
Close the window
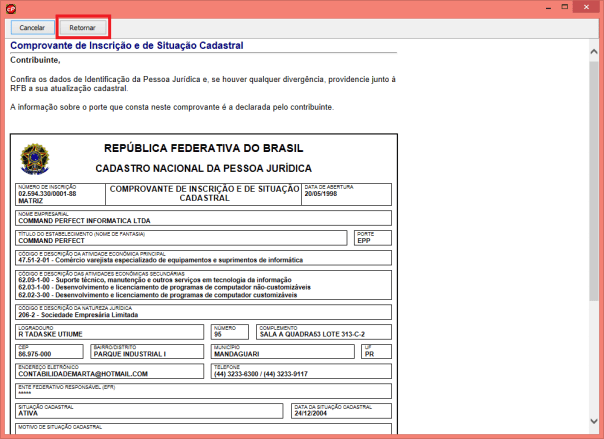pyautogui.click(x=586, y=7)
